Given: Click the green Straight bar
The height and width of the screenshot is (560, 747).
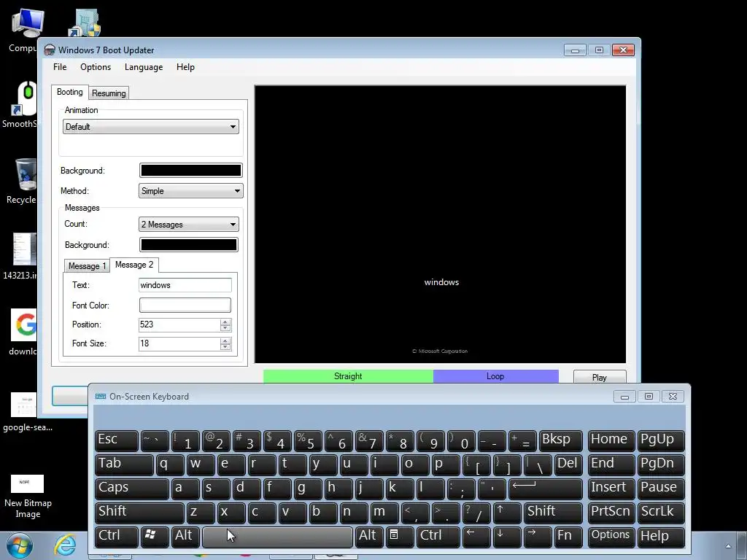Looking at the screenshot, I should [x=348, y=376].
